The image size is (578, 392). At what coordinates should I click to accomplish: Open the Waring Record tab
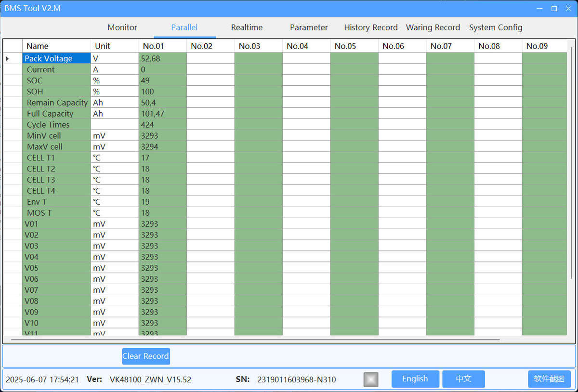(433, 27)
